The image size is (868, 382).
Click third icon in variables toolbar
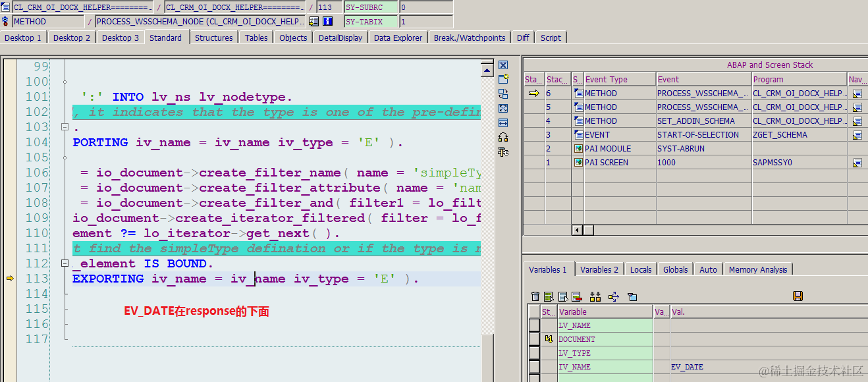pos(562,296)
